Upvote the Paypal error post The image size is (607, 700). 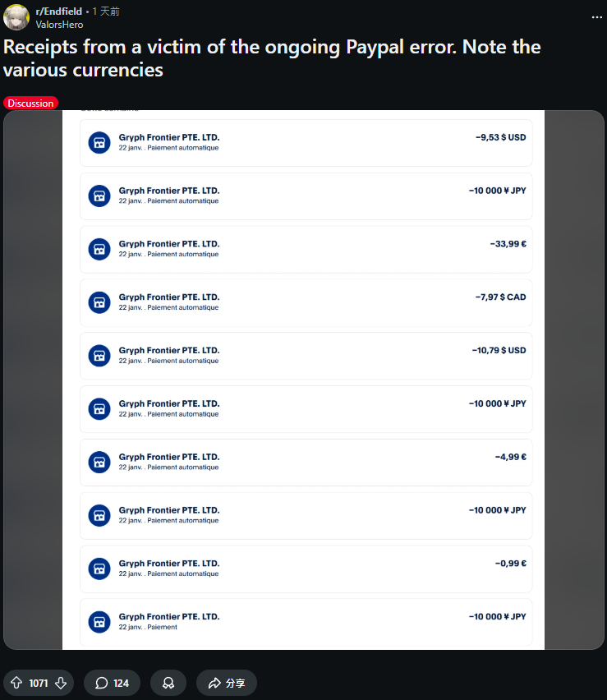tap(16, 683)
